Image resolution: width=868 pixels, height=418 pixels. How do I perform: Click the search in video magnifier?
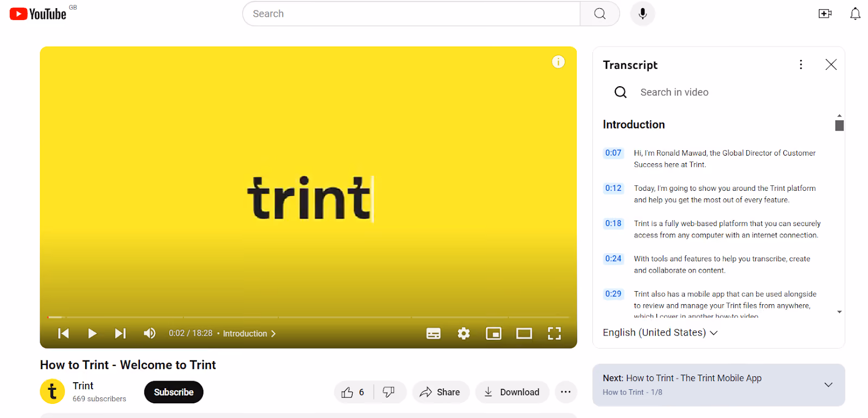coord(621,92)
